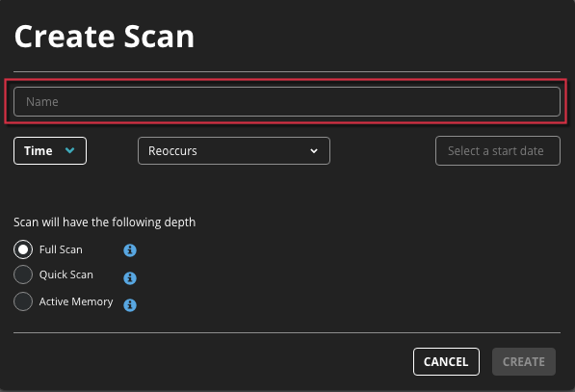
Task: Click the "Scan will have the following depth" text
Action: click(x=105, y=222)
